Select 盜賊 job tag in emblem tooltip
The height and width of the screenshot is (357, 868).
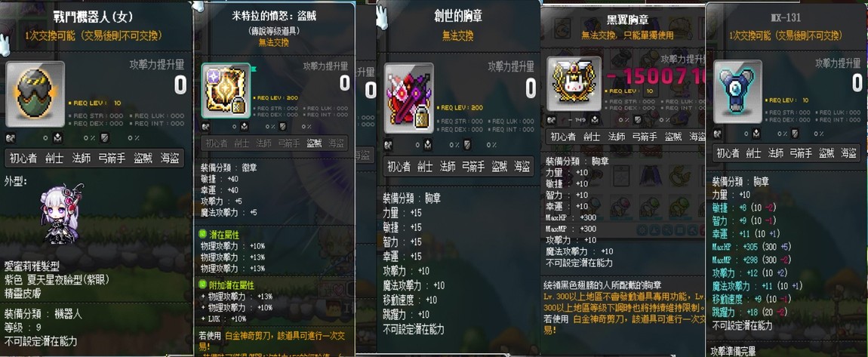tap(314, 143)
